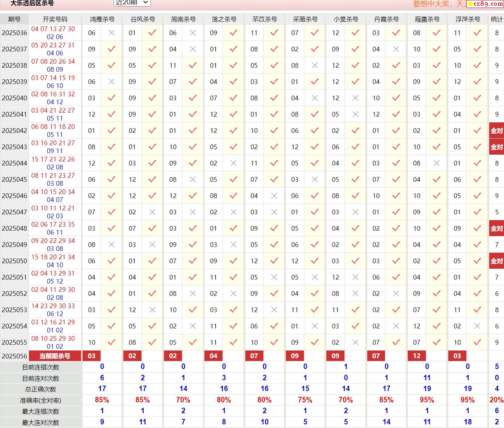This screenshot has height=428, width=504.
Task: Select period number 2025050
Action: click(14, 261)
